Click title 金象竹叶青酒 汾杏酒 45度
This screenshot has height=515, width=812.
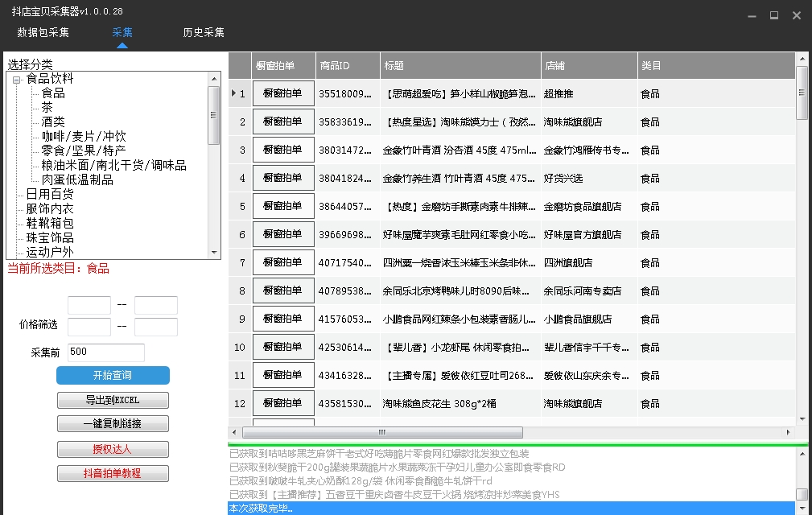[x=460, y=150]
